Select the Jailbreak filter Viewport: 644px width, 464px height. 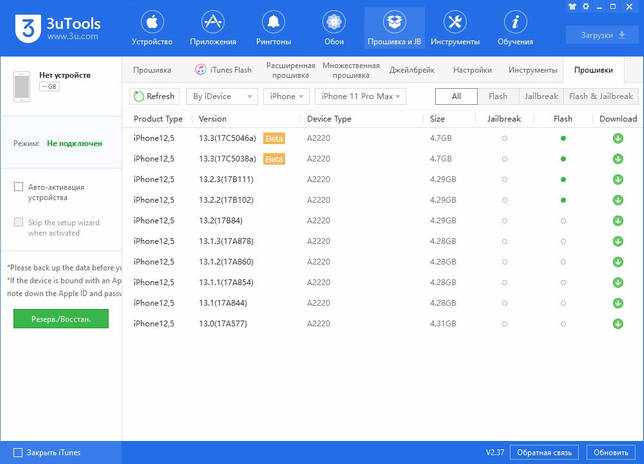tap(541, 96)
